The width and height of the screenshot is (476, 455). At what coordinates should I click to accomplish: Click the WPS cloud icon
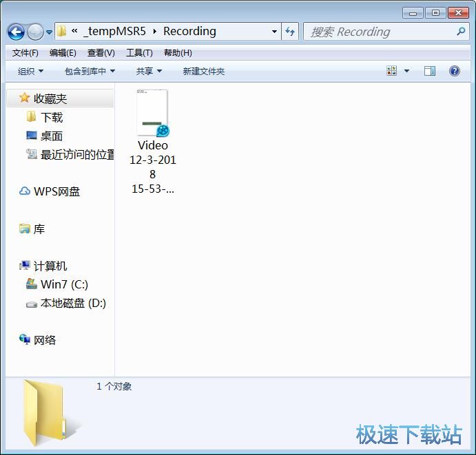tap(25, 191)
